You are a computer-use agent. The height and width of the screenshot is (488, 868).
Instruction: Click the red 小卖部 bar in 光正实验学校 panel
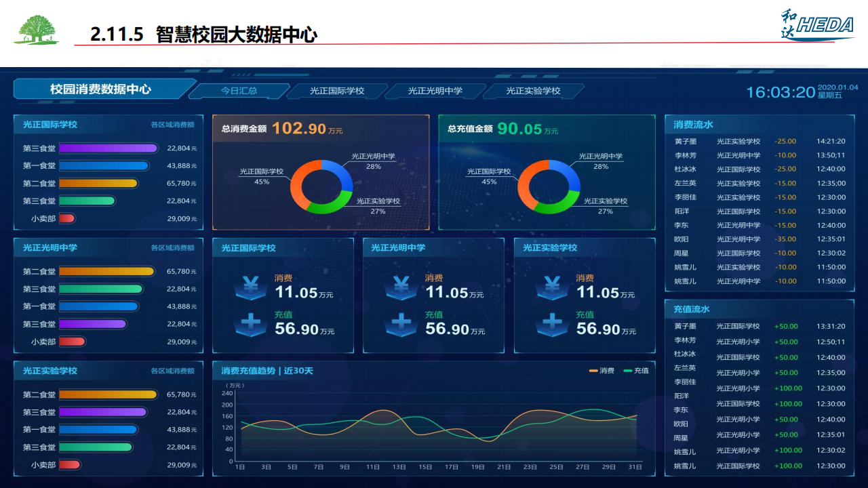70,465
